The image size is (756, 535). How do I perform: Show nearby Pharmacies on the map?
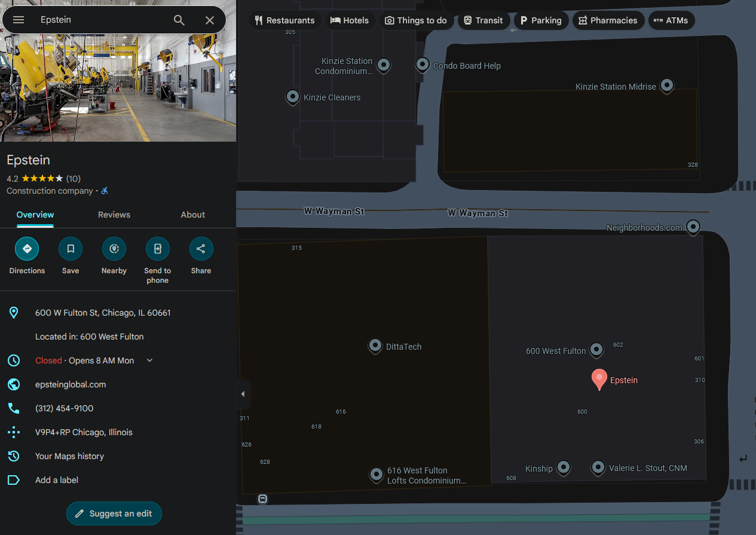(608, 20)
